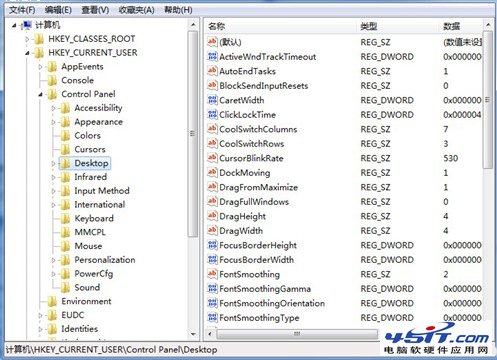This screenshot has height=360, width=497.
Task: Open the 收藏夹(A) menu
Action: click(136, 10)
